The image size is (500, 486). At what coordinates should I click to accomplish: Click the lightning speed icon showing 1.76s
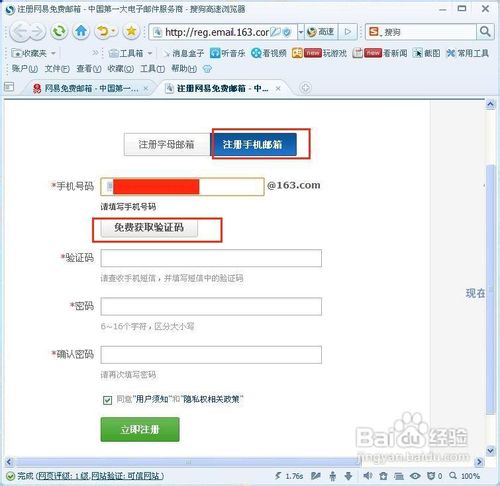pyautogui.click(x=289, y=476)
